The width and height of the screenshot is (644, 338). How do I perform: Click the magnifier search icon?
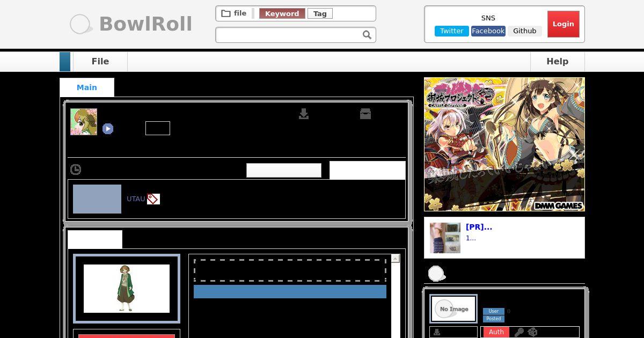[367, 35]
